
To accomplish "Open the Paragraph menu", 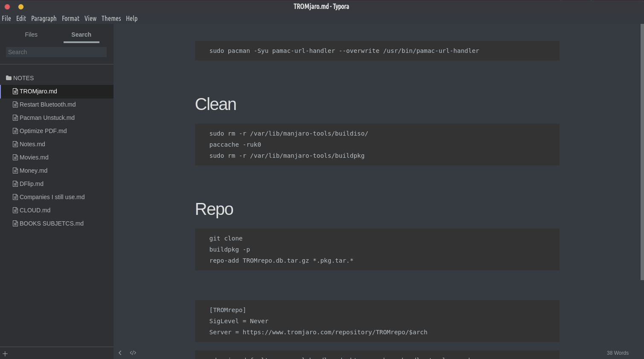I will pyautogui.click(x=44, y=18).
